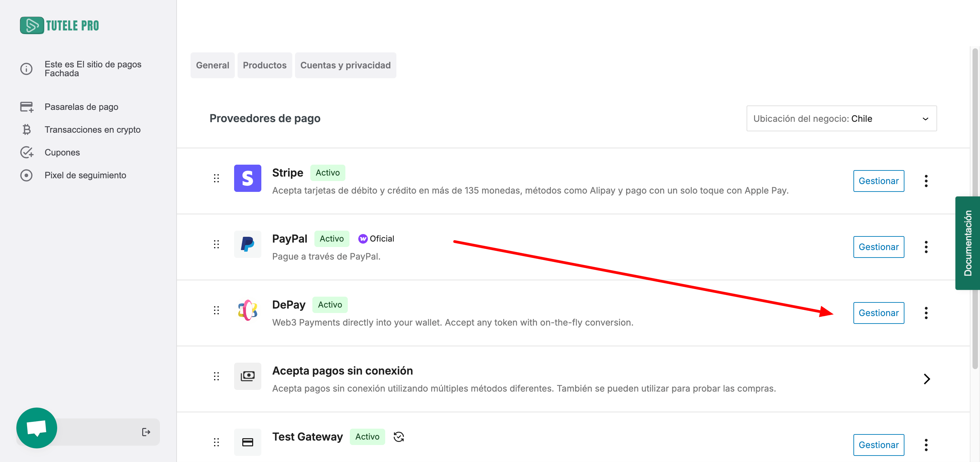The image size is (980, 462).
Task: Open DePay three-dot options menu
Action: click(926, 313)
